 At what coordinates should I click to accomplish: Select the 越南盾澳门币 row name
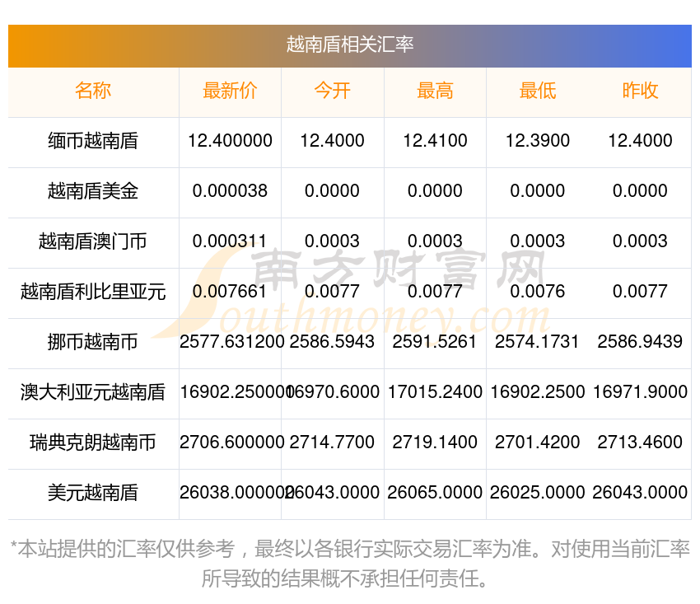(x=93, y=241)
